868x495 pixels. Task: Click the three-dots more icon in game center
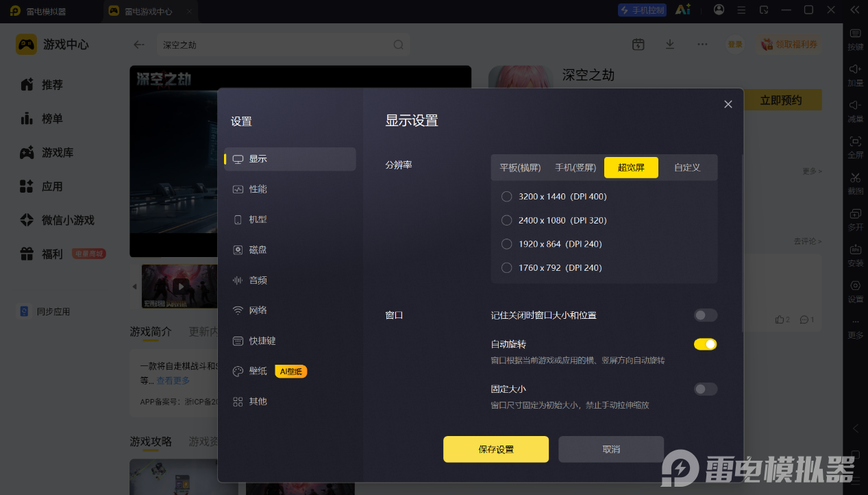702,44
